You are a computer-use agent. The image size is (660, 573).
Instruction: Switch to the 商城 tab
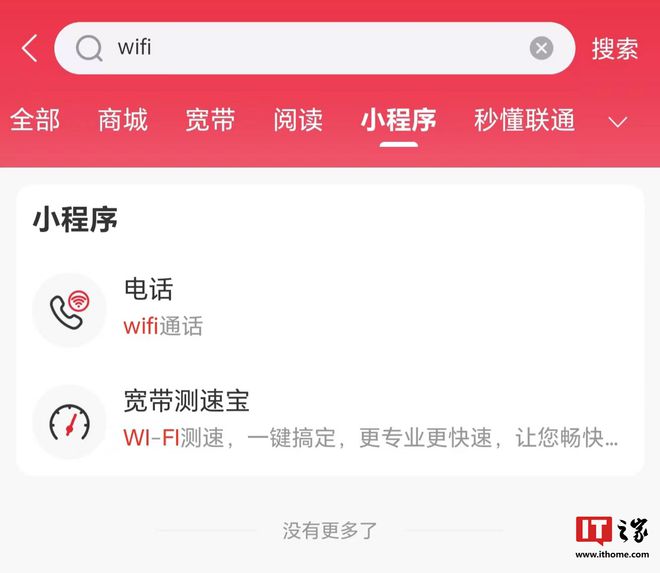tap(123, 120)
